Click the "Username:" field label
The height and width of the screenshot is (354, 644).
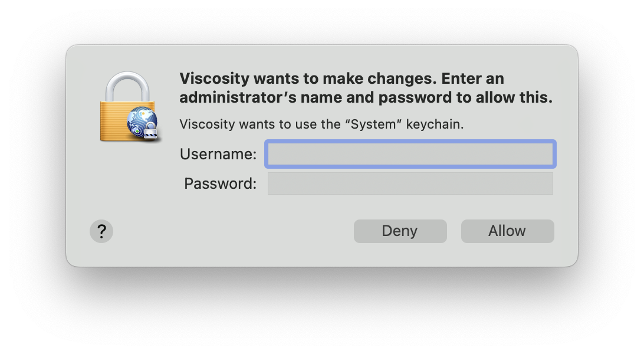click(x=218, y=154)
